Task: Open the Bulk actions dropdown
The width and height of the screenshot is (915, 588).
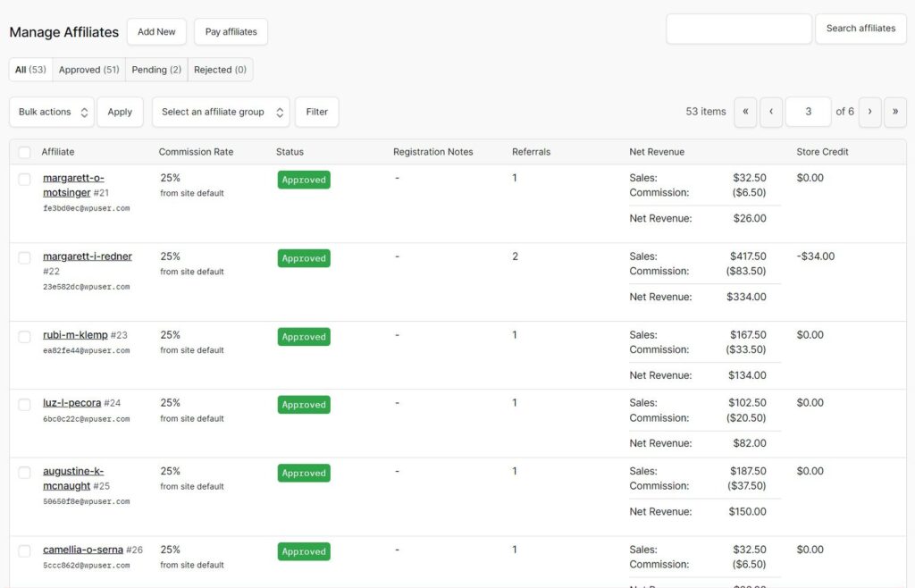Action: coord(52,112)
